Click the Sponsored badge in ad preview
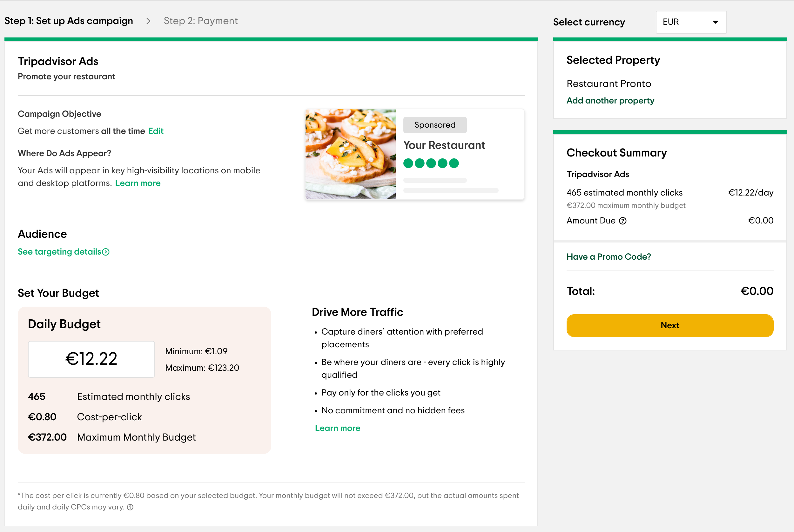794x532 pixels. coord(434,125)
